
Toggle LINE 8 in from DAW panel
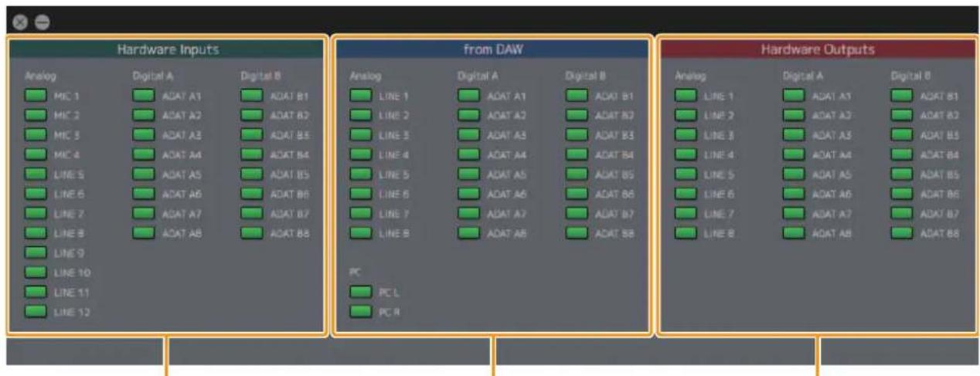click(361, 232)
